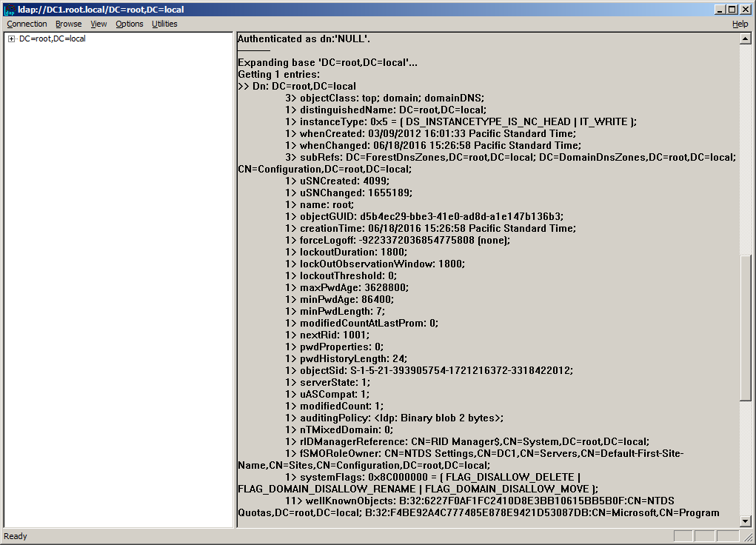The width and height of the screenshot is (756, 545).
Task: Open the Options menu
Action: tap(129, 24)
